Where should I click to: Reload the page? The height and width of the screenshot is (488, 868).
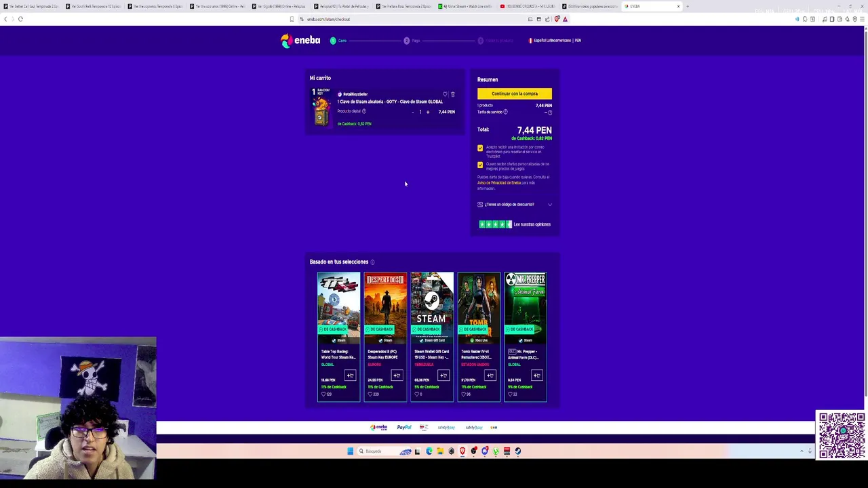[21, 19]
